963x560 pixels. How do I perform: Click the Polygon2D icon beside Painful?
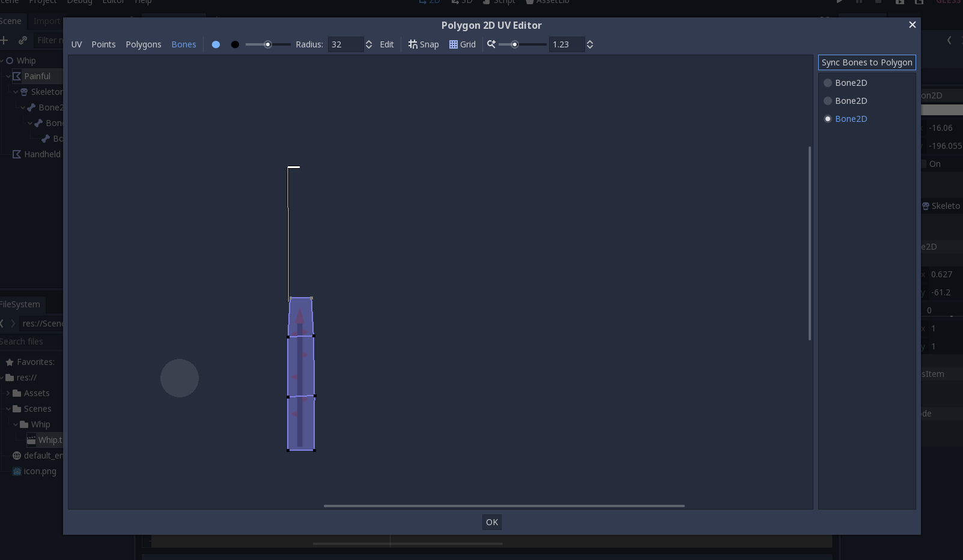coord(17,76)
